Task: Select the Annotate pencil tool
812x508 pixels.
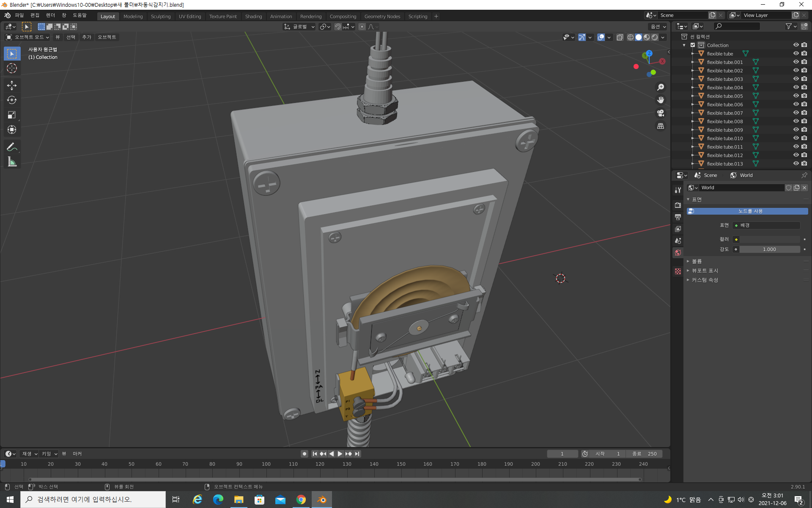Action: (x=12, y=147)
